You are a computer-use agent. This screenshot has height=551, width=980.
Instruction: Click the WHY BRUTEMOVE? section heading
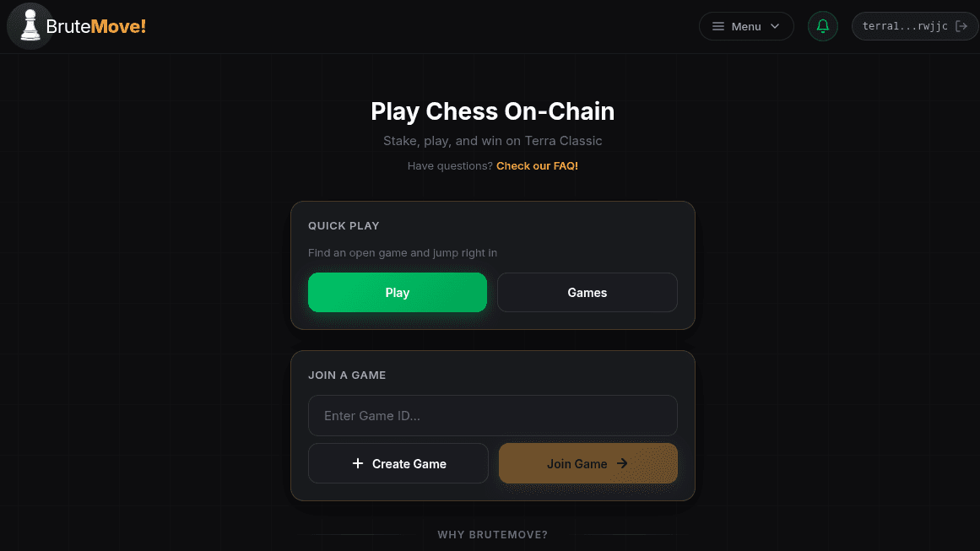click(492, 535)
